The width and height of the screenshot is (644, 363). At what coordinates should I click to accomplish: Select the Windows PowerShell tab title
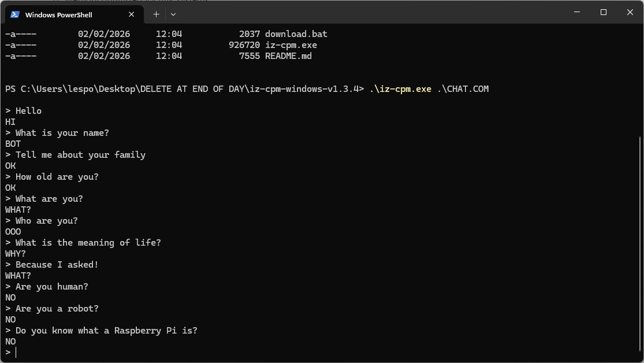coord(59,15)
